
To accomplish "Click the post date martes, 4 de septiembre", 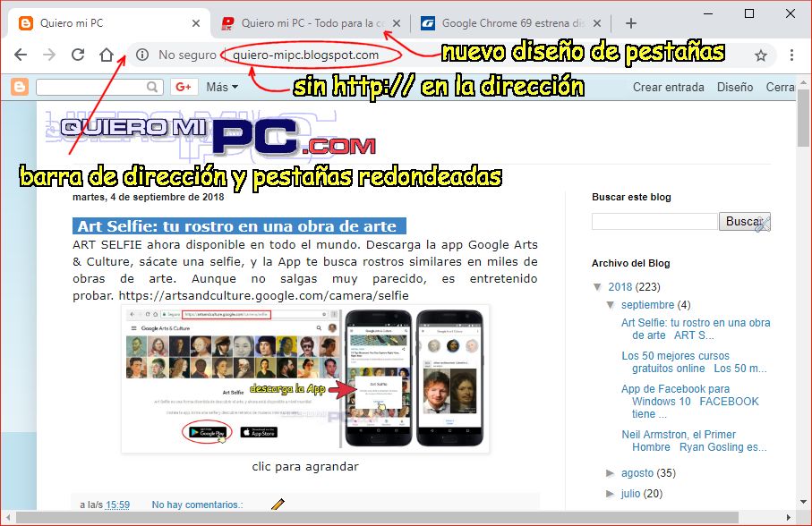I will click(148, 197).
